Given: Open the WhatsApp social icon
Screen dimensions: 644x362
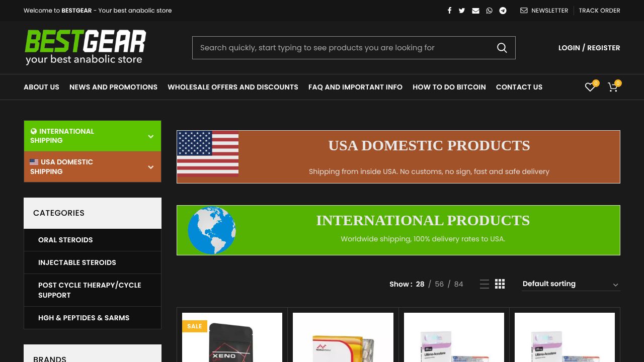Looking at the screenshot, I should [489, 11].
